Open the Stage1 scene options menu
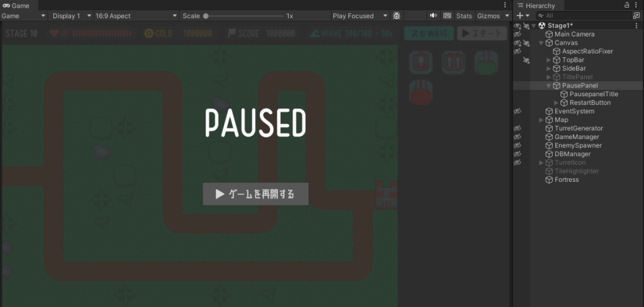 pyautogui.click(x=637, y=26)
